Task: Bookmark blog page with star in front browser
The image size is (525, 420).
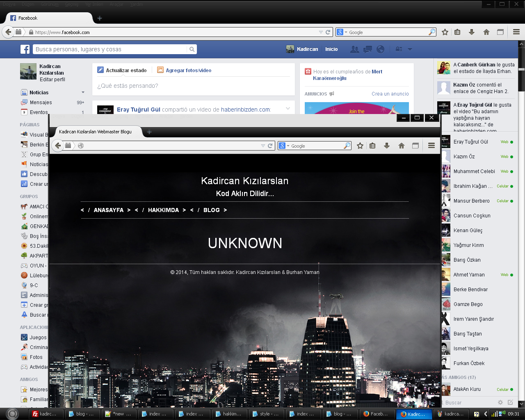Action: tap(360, 146)
